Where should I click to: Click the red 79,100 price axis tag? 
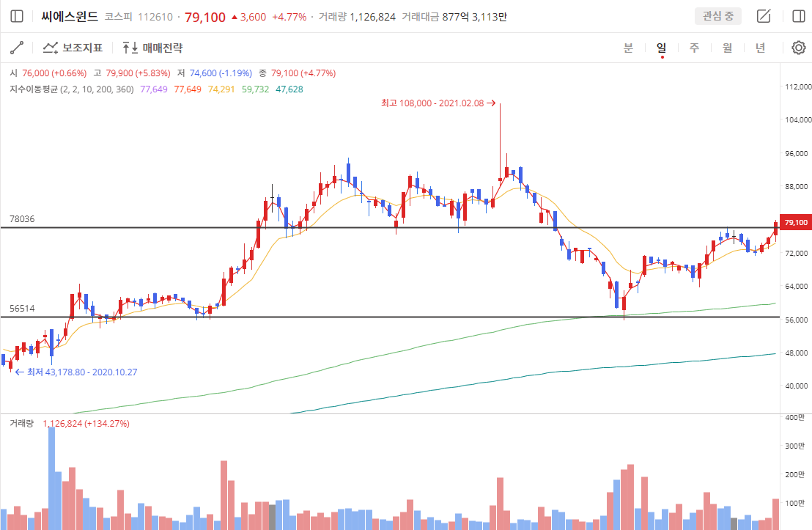[795, 222]
